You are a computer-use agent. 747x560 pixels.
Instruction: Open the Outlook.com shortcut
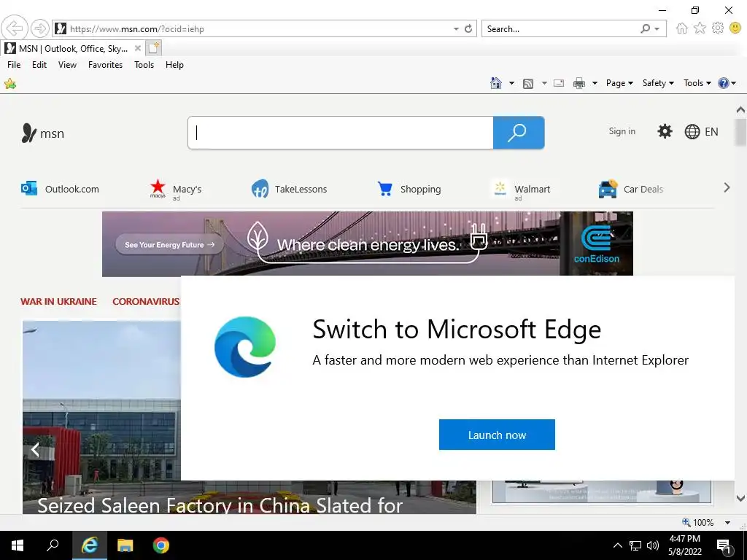tap(60, 189)
